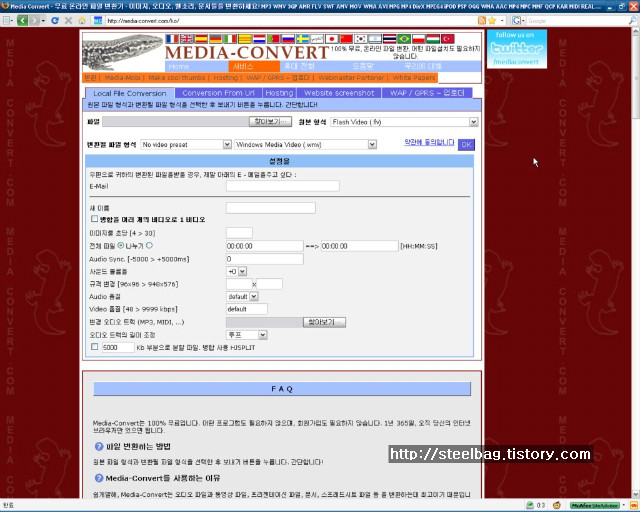Click the browser address bar URL

(143, 21)
